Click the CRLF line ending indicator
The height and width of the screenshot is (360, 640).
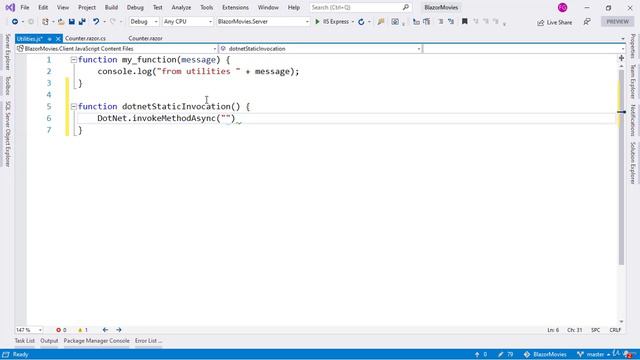(x=615, y=330)
